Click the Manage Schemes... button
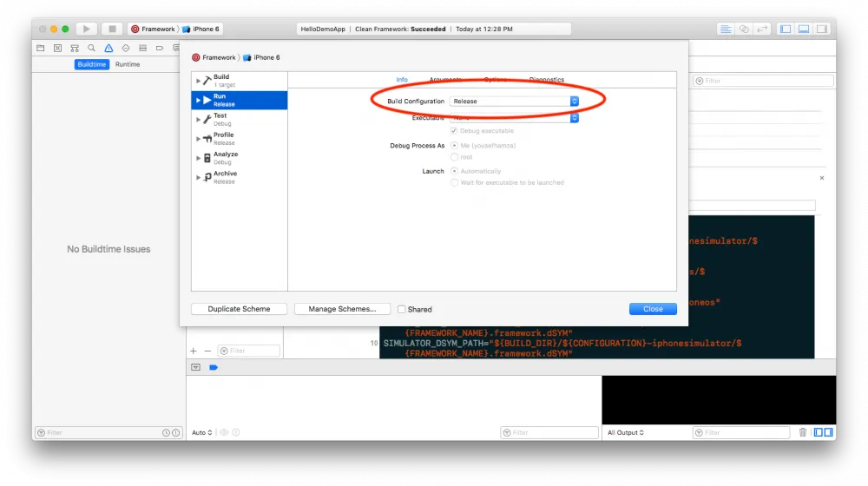The image size is (868, 486). [x=342, y=309]
